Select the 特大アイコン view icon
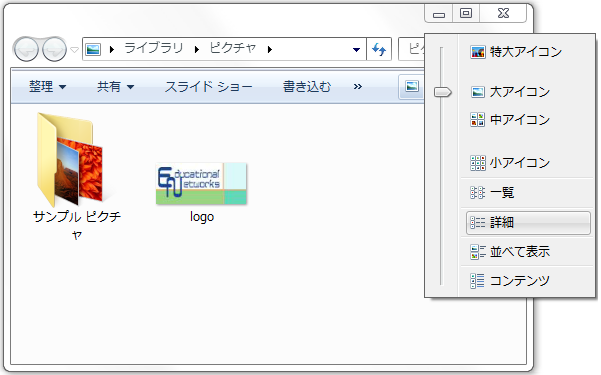601x375 pixels. coord(478,52)
